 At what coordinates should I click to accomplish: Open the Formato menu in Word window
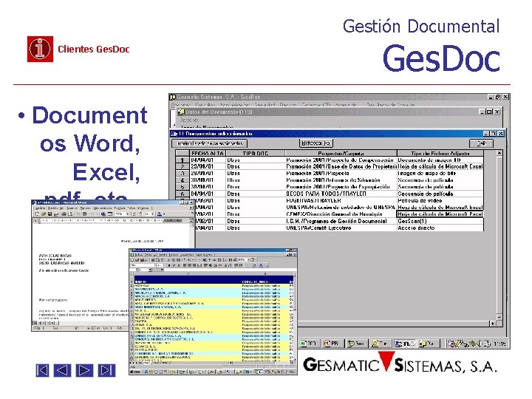(x=85, y=208)
